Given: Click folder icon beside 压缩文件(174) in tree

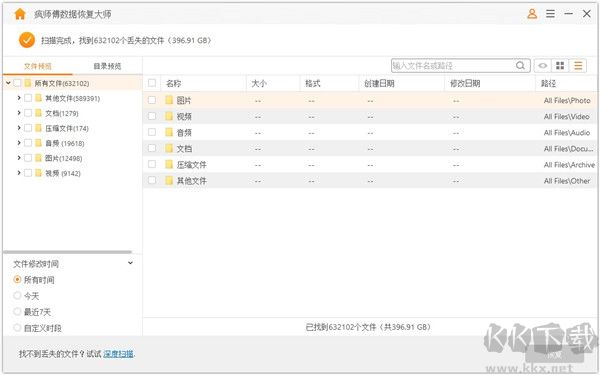Looking at the screenshot, I should (38, 128).
